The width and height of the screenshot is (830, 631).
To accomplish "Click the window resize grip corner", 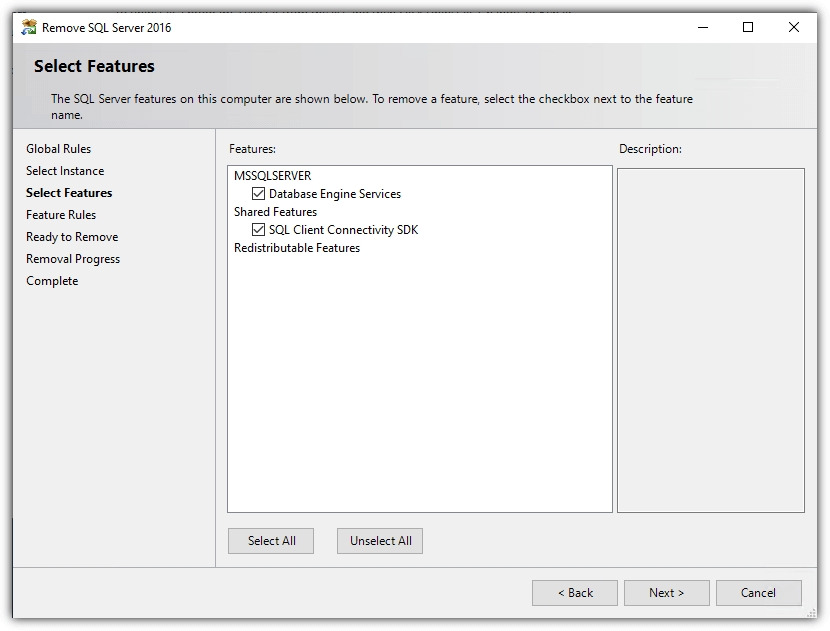I will pyautogui.click(x=811, y=613).
